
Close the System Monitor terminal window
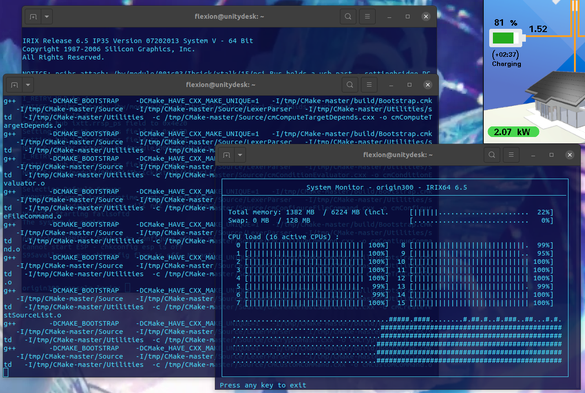569,155
